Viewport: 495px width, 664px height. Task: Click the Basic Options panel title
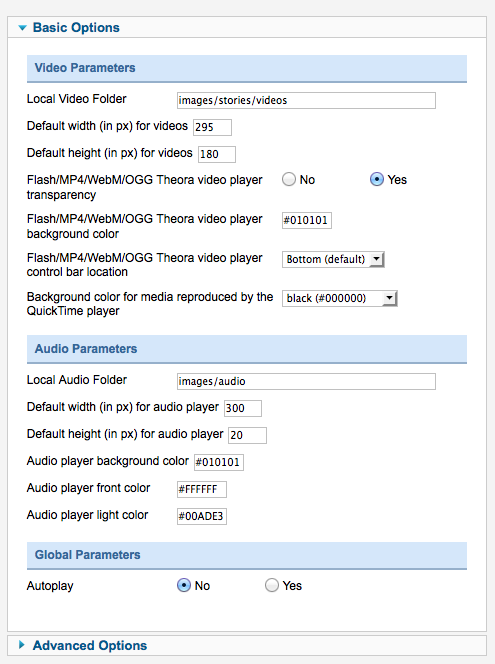(76, 28)
